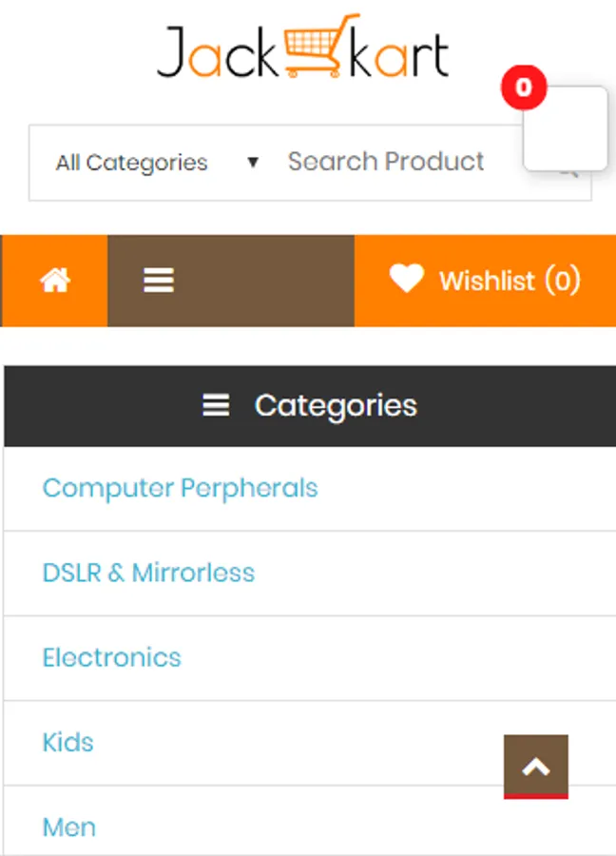The width and height of the screenshot is (616, 856).
Task: Browse the Men category
Action: 69,827
